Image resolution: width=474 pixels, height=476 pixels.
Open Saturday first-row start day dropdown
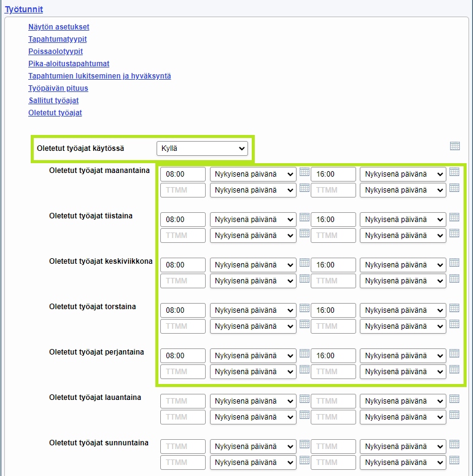coord(253,401)
